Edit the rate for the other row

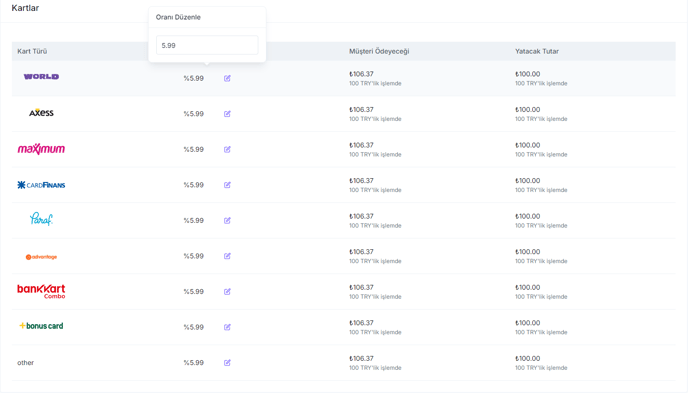[x=227, y=362]
